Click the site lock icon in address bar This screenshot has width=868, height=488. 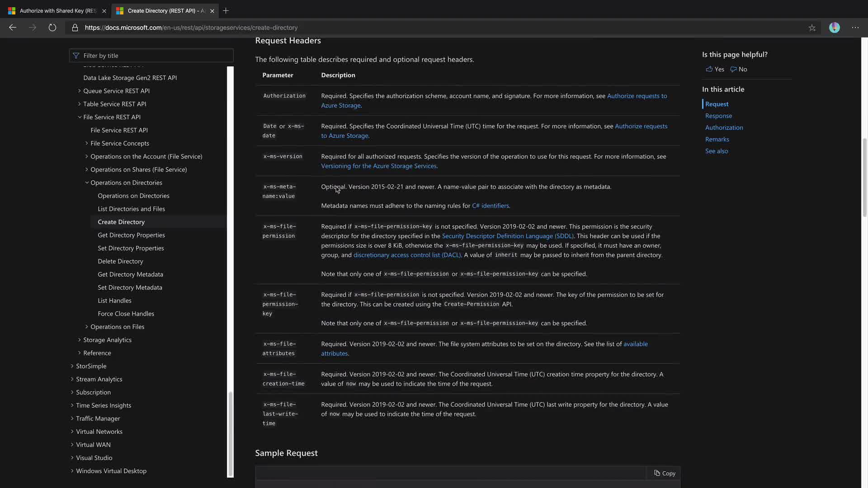[75, 28]
